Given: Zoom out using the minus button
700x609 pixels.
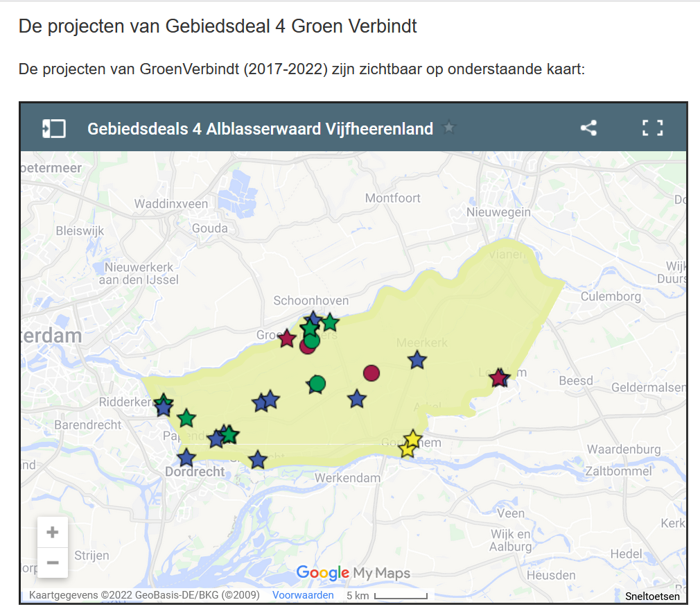Looking at the screenshot, I should 53,562.
